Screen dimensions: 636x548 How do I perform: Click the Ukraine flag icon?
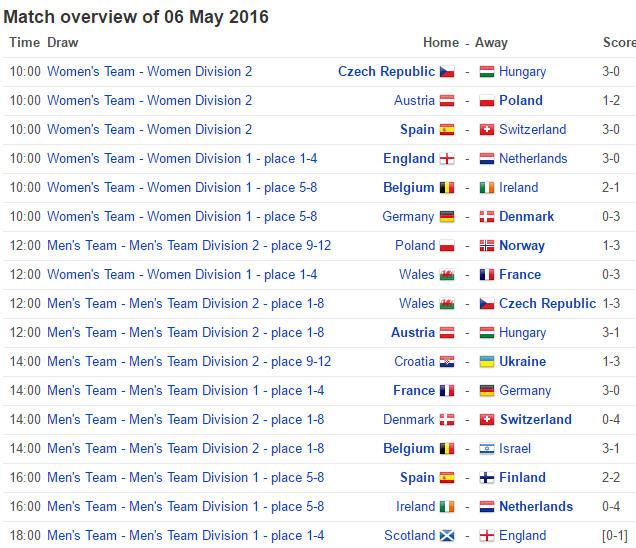(488, 362)
